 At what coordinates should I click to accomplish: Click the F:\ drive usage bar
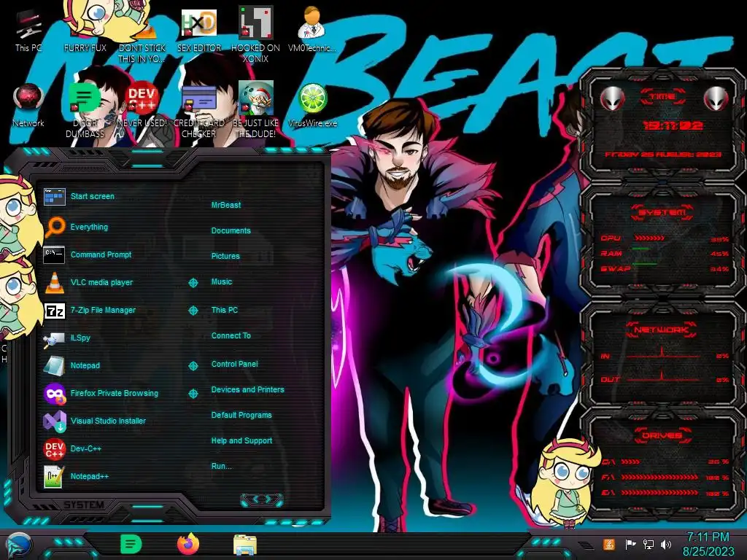(659, 477)
